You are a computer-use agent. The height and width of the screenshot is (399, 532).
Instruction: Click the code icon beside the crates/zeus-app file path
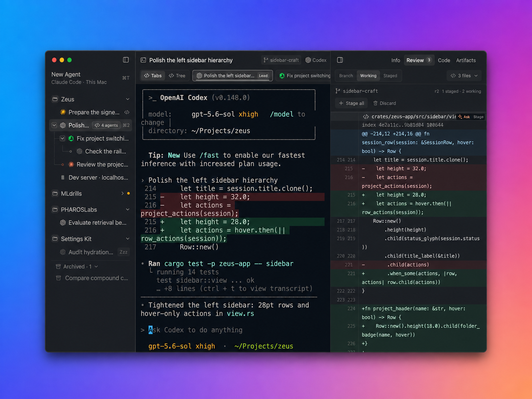pos(366,116)
